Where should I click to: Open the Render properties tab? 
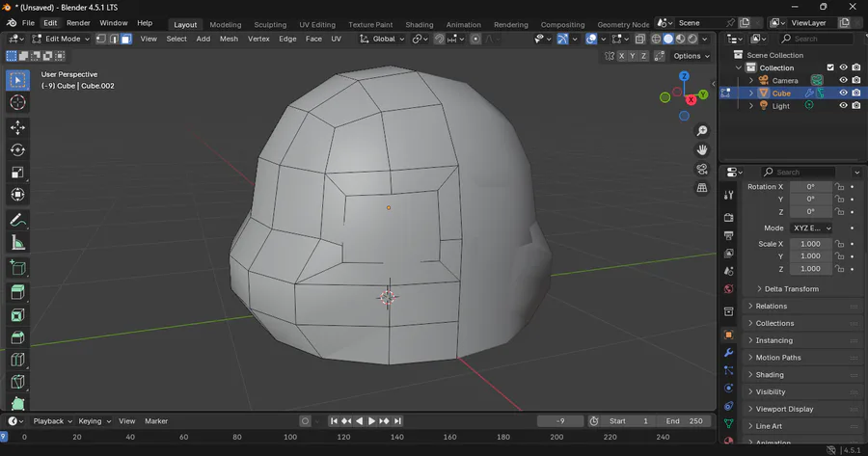point(728,218)
